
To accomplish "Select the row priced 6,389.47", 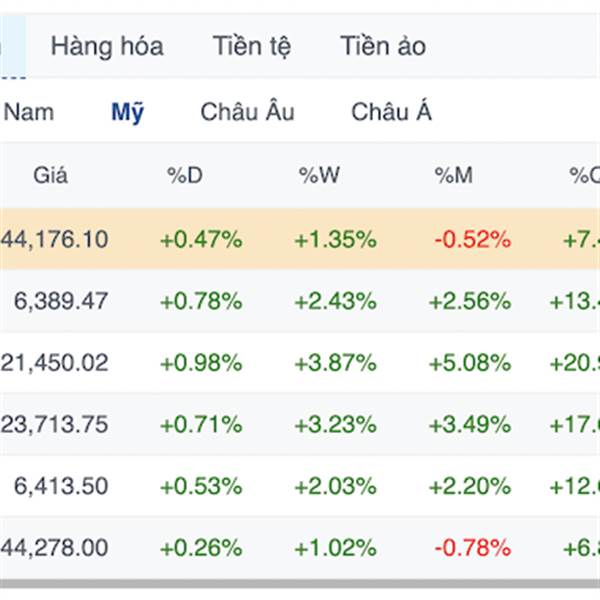I will point(61,301).
